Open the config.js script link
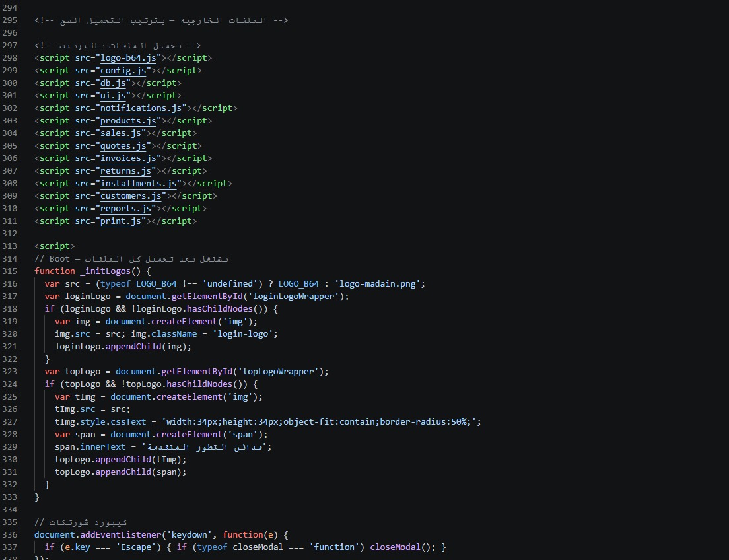This screenshot has height=560, width=729. tap(123, 71)
